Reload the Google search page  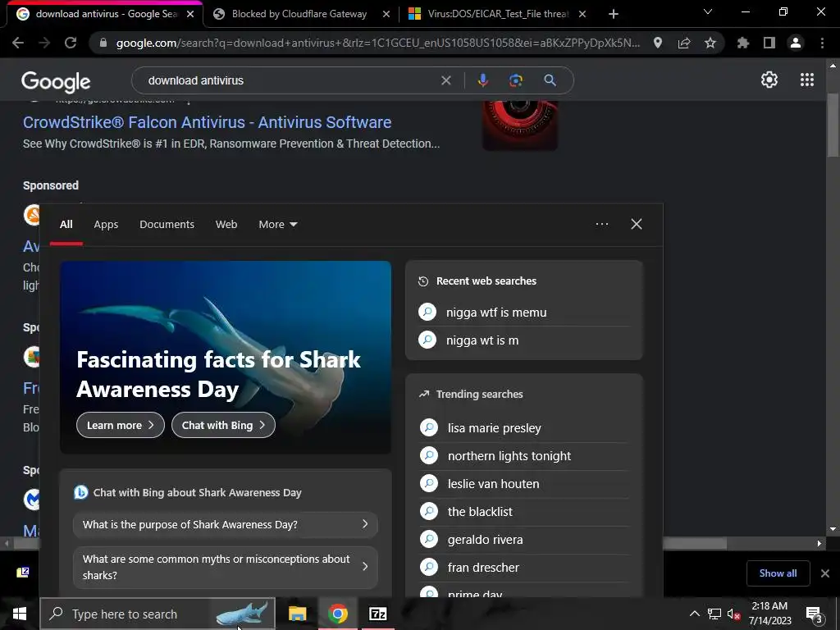(71, 43)
